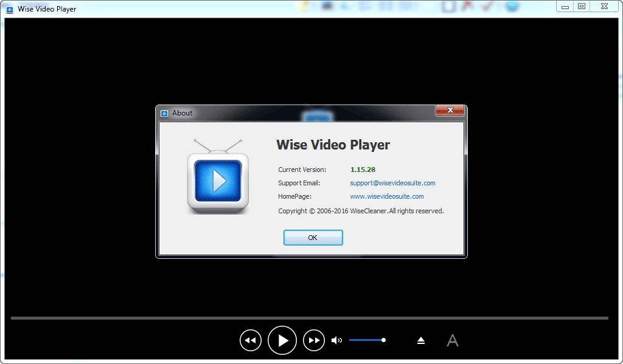Start playback with the large play button
Viewport: 623px width, 364px height.
point(282,340)
